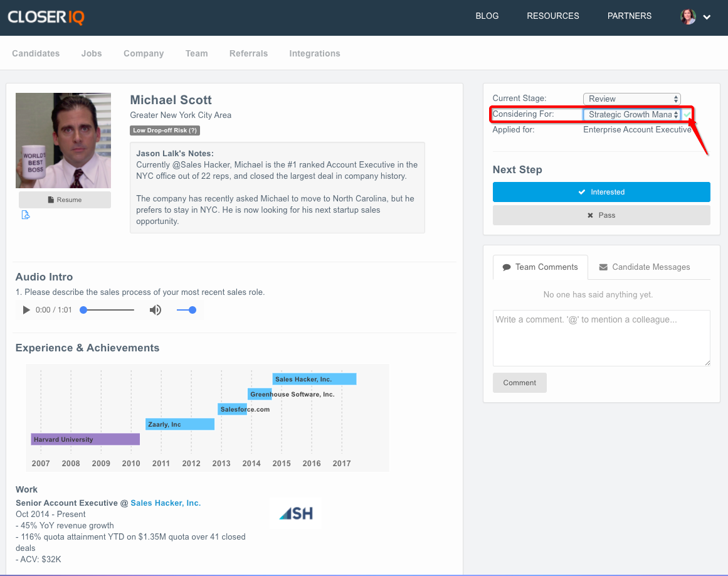Go to the Jobs menu item
The width and height of the screenshot is (728, 576).
point(92,53)
